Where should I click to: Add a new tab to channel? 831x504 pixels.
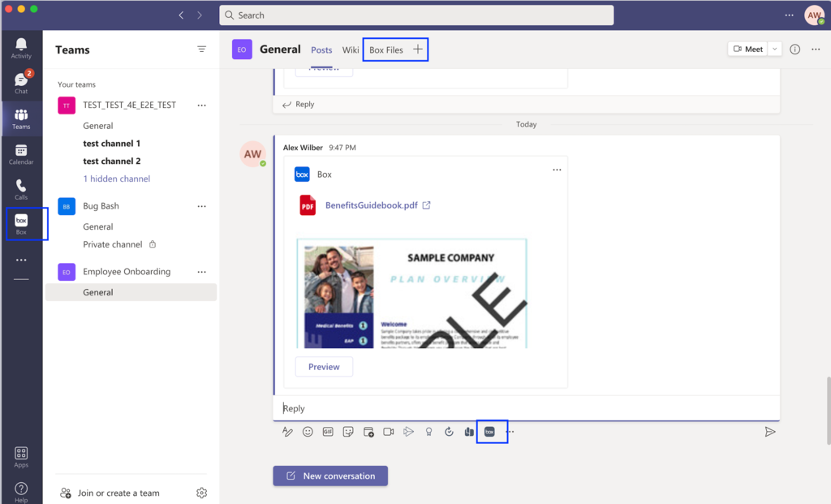click(418, 50)
